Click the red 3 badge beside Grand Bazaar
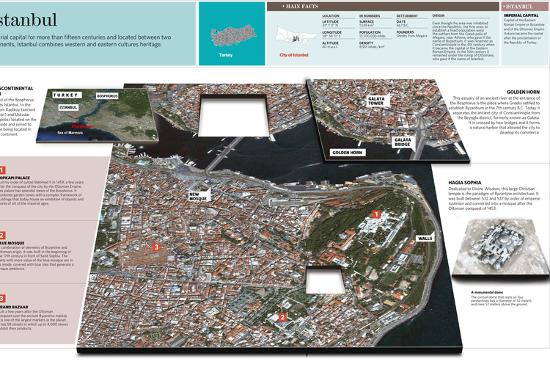 point(2,299)
